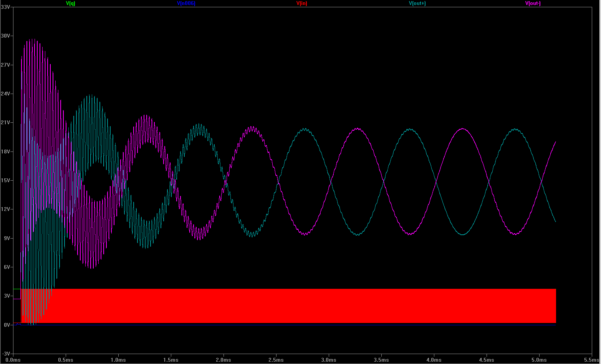
Task: Click the 30V vertical axis label
Action: pyautogui.click(x=5, y=36)
